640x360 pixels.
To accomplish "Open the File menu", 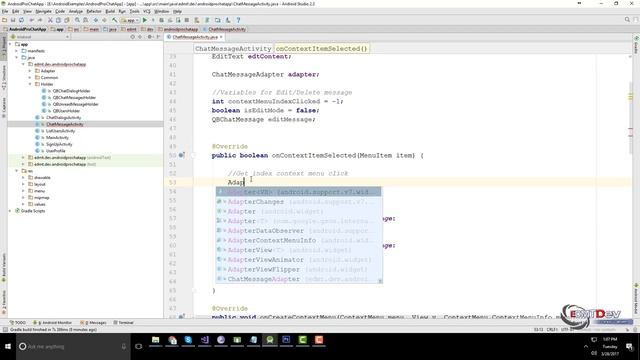I will [5, 11].
